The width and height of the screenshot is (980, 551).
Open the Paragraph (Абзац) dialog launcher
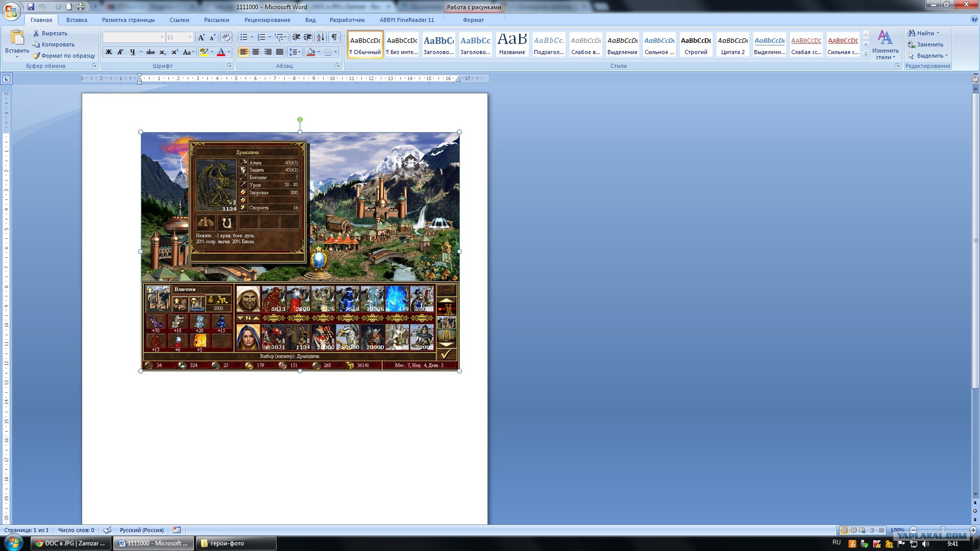pos(338,66)
